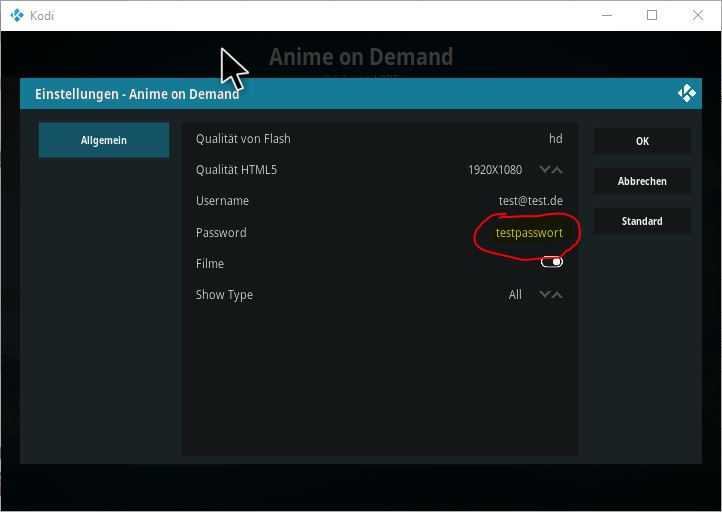Click the Kodi logo in title bar
This screenshot has height=512, width=722.
[x=17, y=16]
